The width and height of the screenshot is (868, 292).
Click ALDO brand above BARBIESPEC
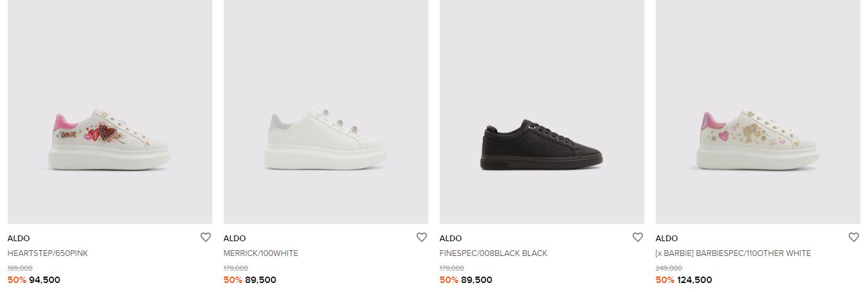(x=667, y=239)
